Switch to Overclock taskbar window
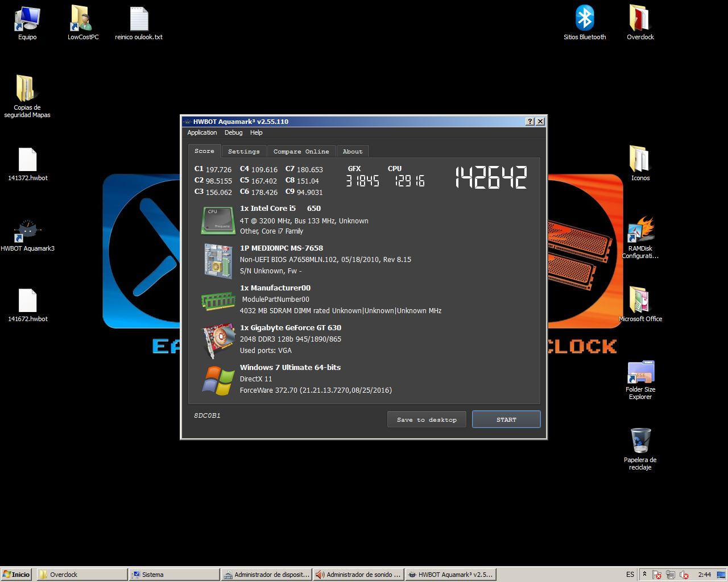 click(82, 575)
